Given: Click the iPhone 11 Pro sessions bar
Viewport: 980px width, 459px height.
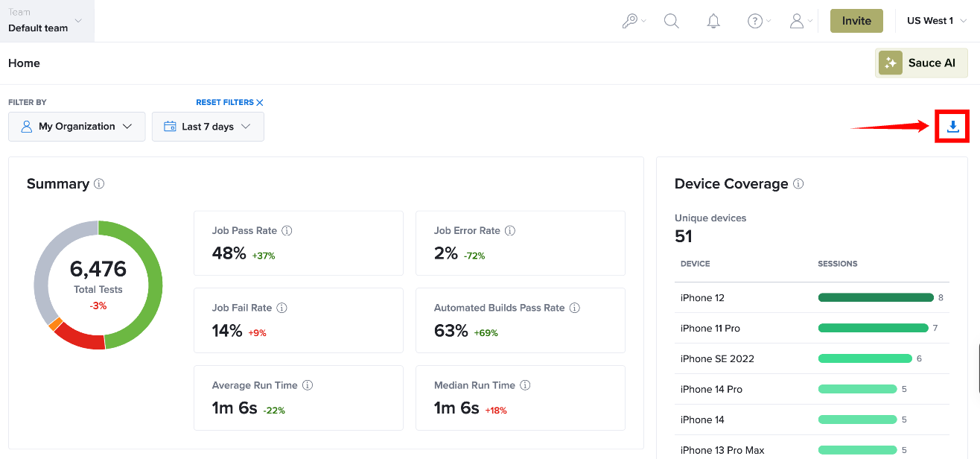Looking at the screenshot, I should click(x=873, y=328).
